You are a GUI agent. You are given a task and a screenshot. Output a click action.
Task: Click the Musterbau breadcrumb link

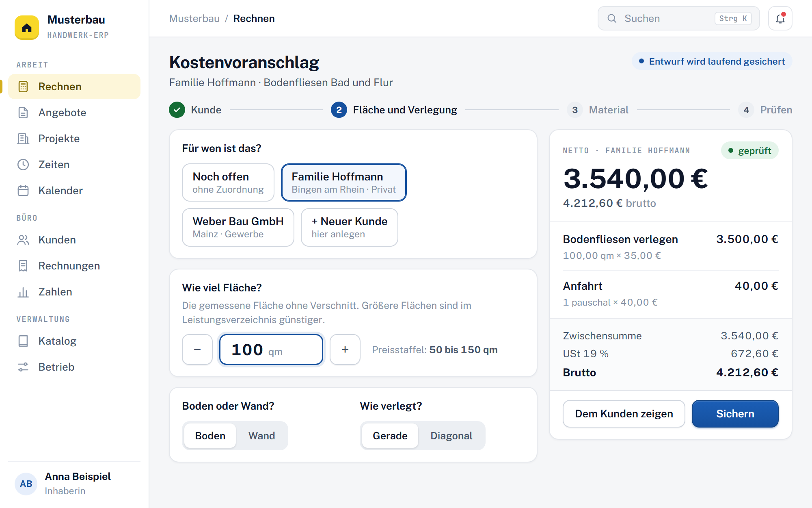click(194, 18)
